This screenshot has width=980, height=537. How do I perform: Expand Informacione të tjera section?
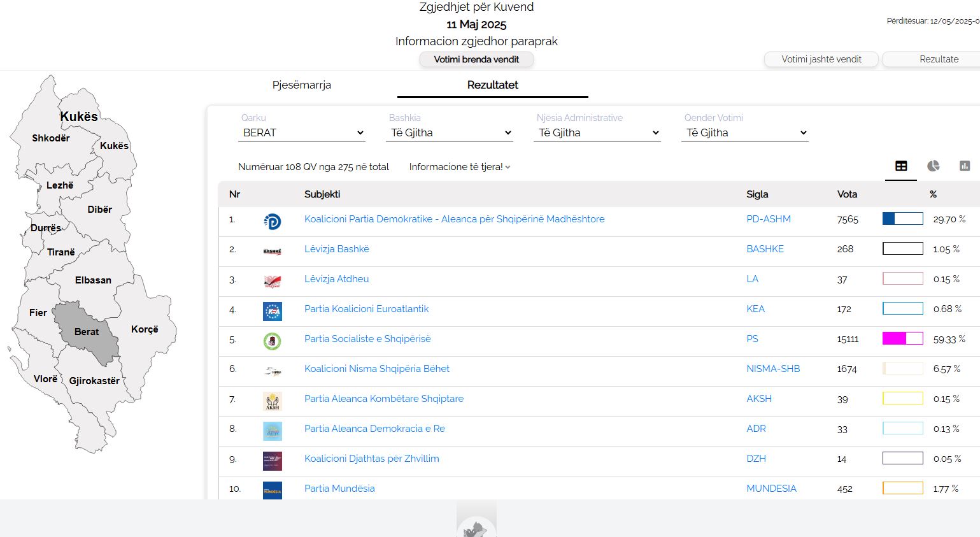pyautogui.click(x=459, y=167)
